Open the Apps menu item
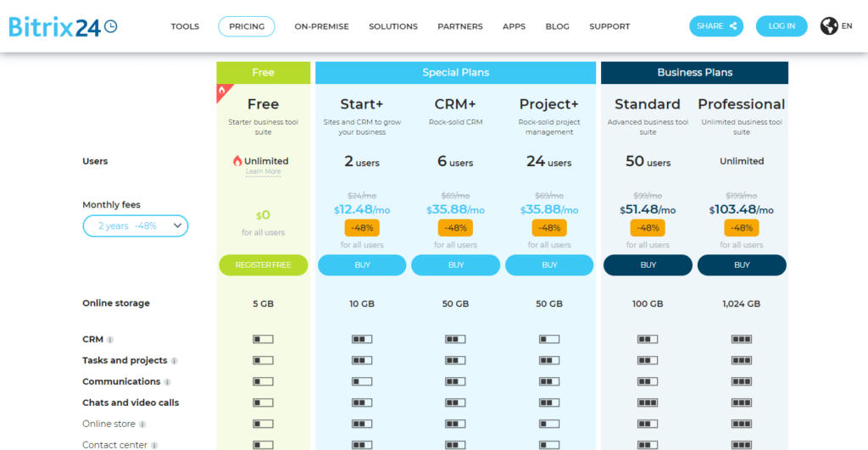This screenshot has width=868, height=450. [514, 26]
